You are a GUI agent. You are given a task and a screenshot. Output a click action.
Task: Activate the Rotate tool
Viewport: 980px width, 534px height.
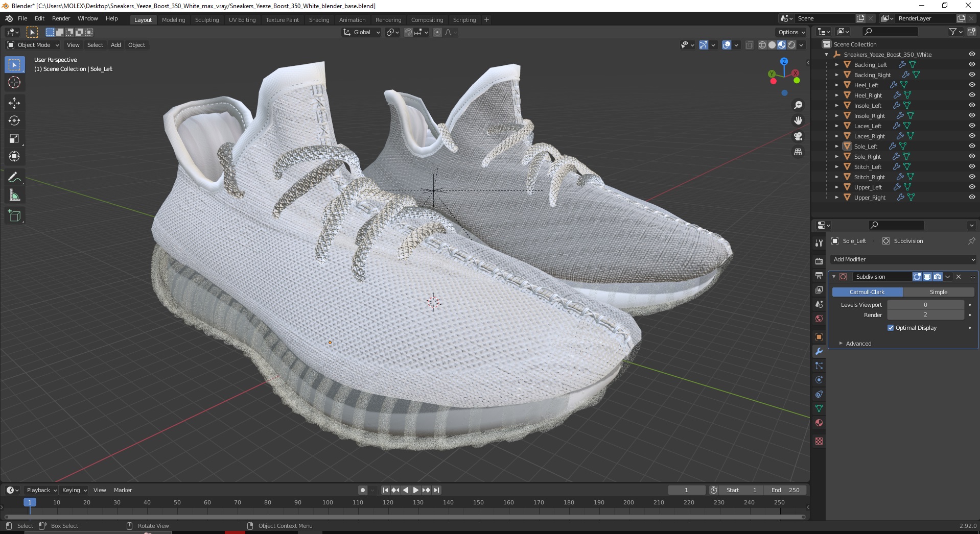tap(14, 121)
